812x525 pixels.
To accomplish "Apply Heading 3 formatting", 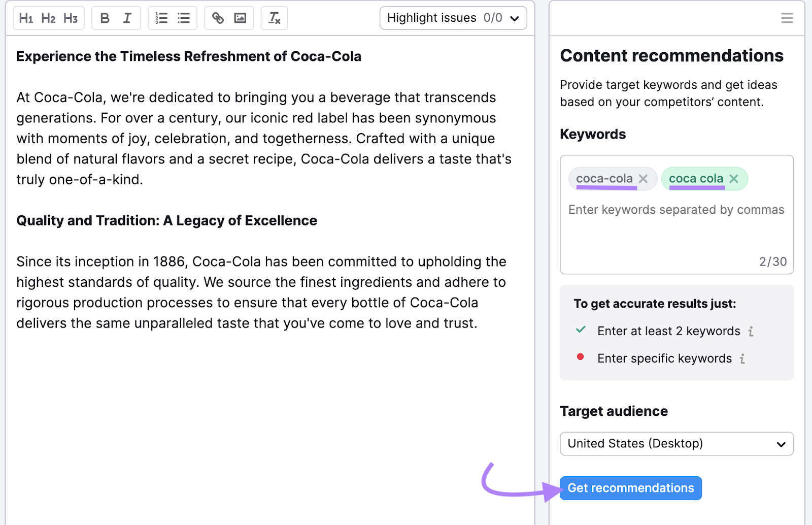I will coord(71,18).
